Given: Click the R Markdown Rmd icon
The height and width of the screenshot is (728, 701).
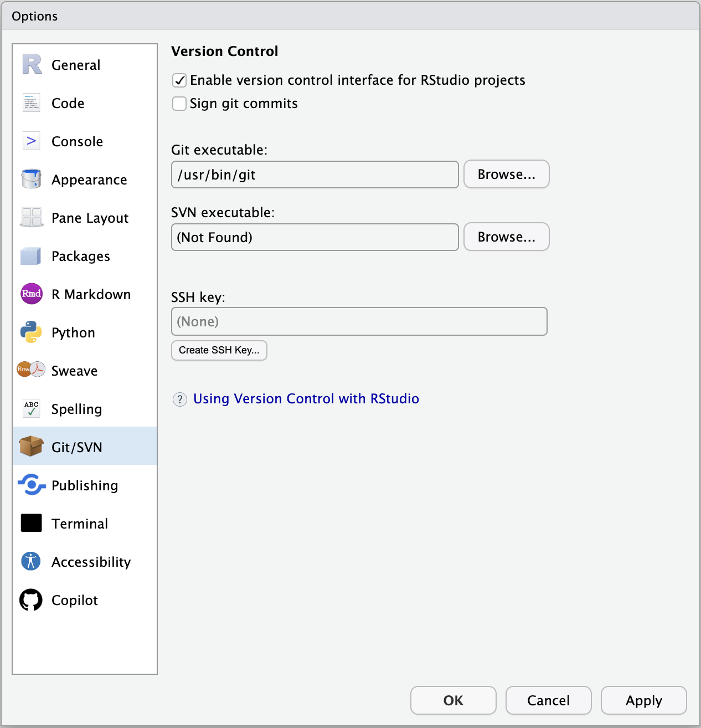Looking at the screenshot, I should tap(32, 294).
